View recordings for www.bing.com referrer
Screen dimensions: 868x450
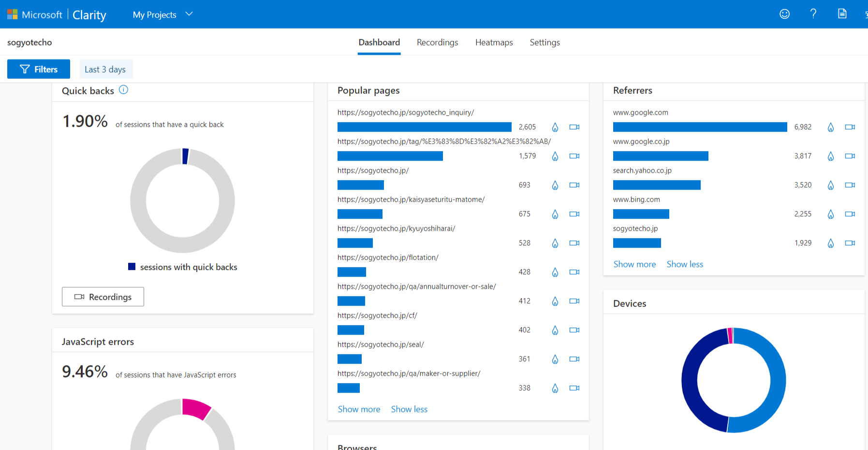click(x=850, y=214)
